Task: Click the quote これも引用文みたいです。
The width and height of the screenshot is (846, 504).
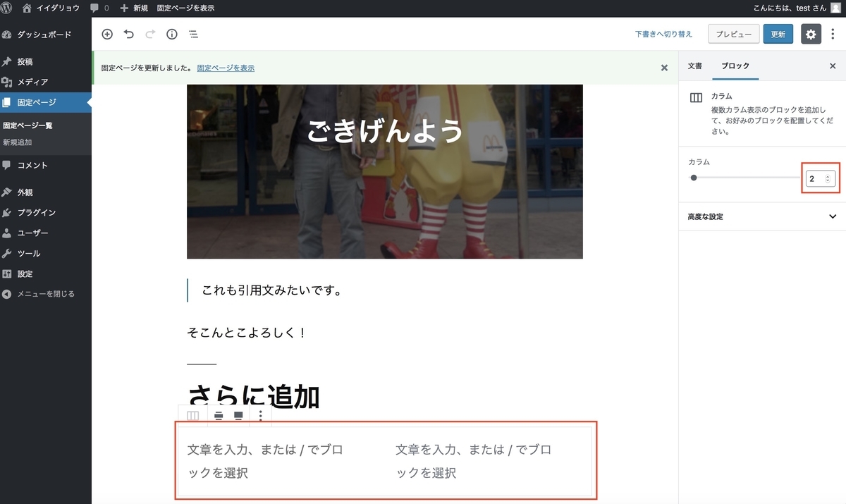Action: click(x=271, y=290)
